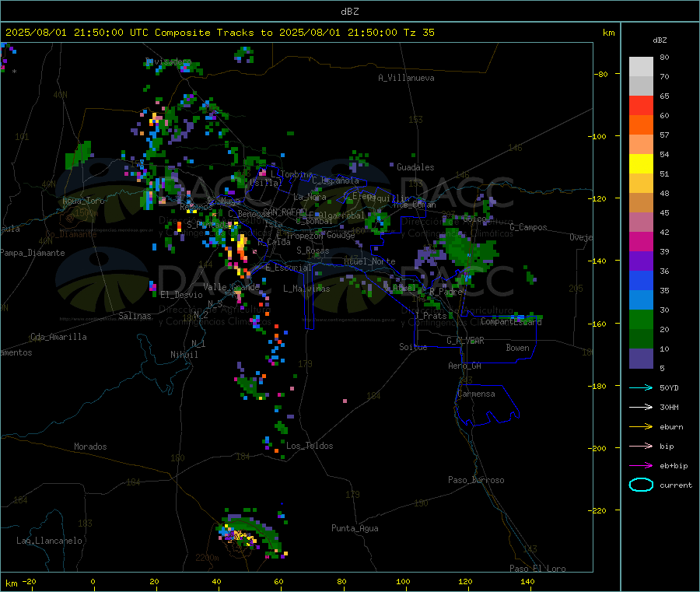Click the Soitue location label
Viewport: 700px width, 592px height.
coord(413,347)
